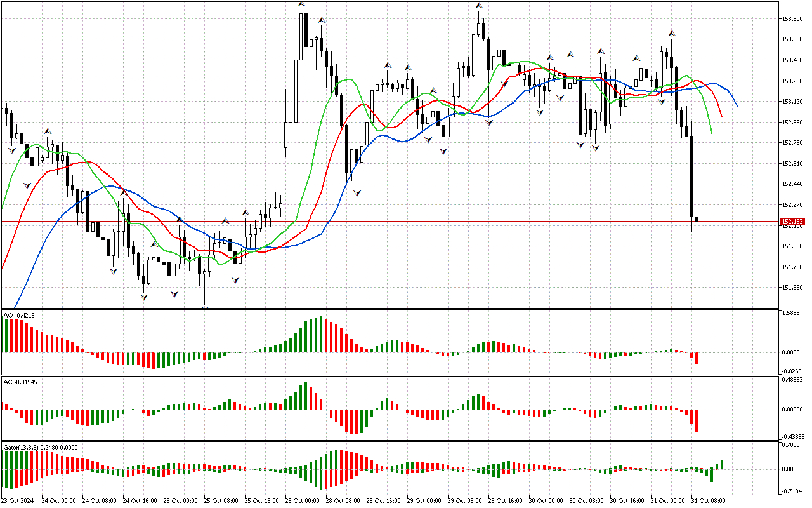This screenshot has height=508, width=812.
Task: Click the 24 Oct 08:00 time label
Action: (100, 501)
